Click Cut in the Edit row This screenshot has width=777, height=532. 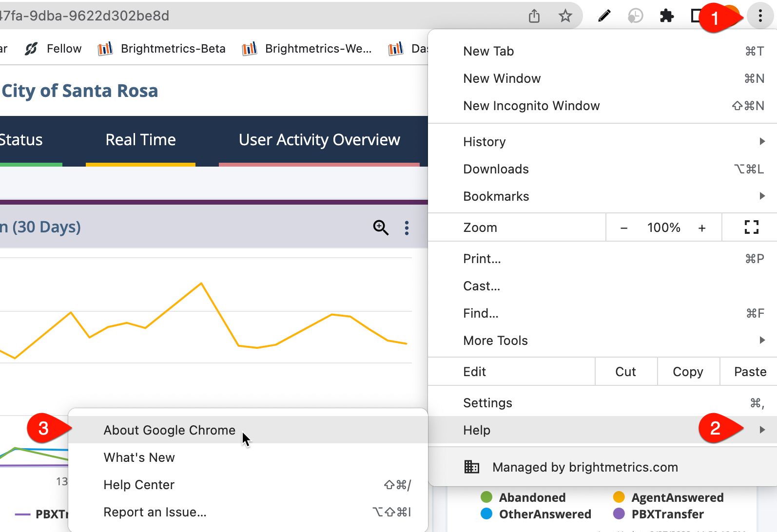point(626,372)
